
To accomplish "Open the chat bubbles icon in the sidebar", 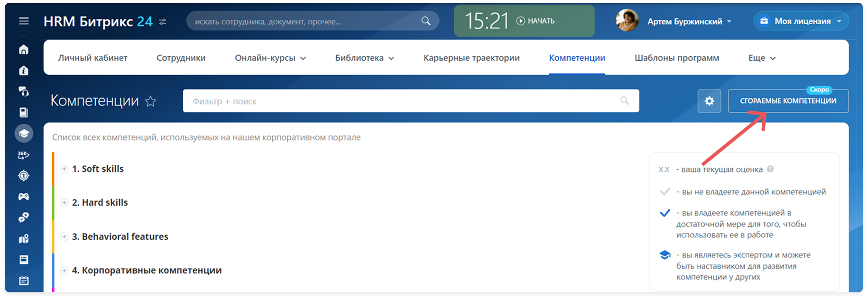I will [x=24, y=217].
